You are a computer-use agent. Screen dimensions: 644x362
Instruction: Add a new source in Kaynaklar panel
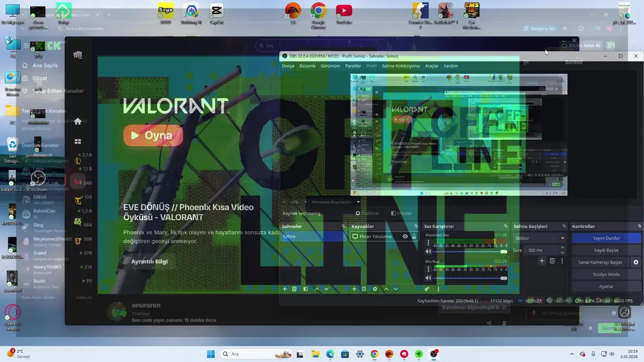tap(354, 289)
